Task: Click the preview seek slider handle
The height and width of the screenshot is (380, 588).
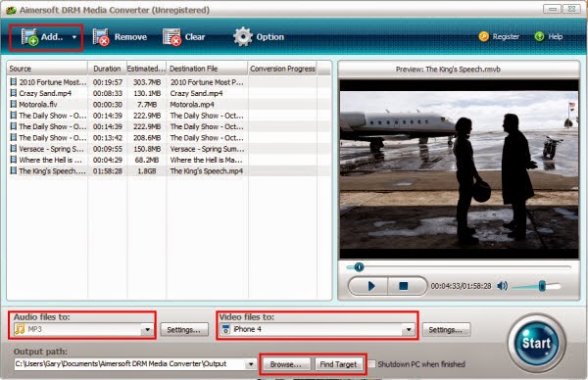Action: tap(359, 267)
